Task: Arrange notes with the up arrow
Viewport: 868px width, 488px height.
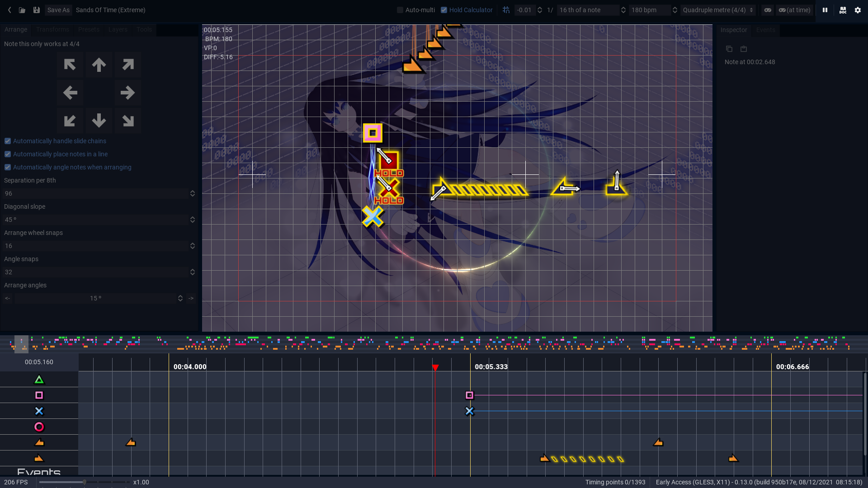Action: tap(99, 65)
